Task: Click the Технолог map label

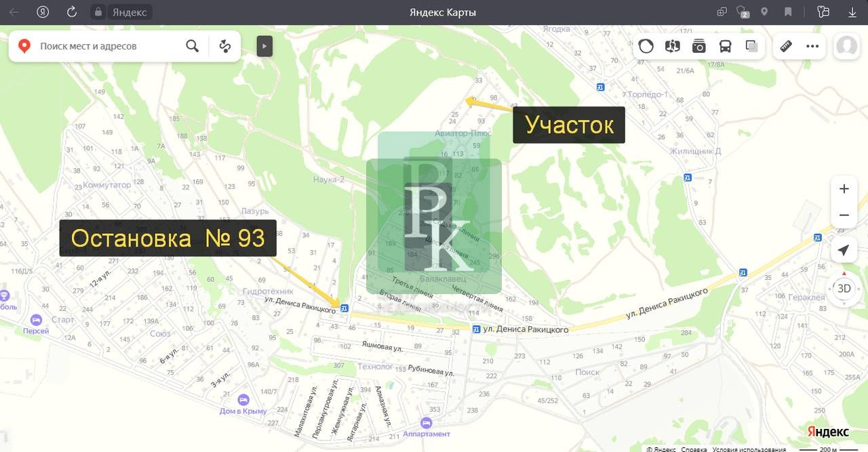Action: (375, 367)
